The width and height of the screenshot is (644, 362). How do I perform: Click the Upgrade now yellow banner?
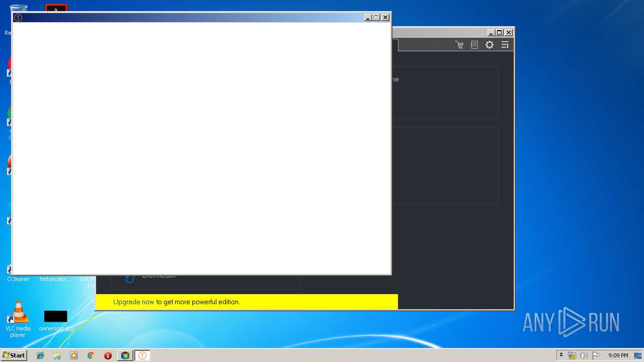[247, 302]
